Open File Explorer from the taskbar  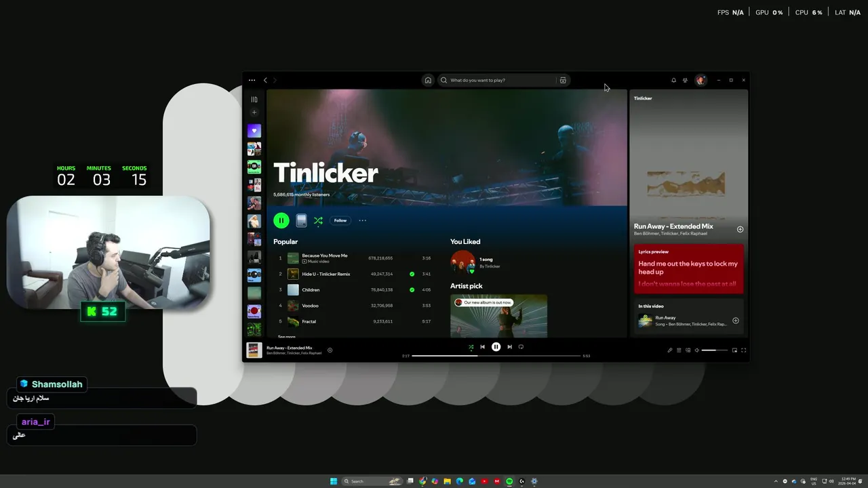click(448, 481)
